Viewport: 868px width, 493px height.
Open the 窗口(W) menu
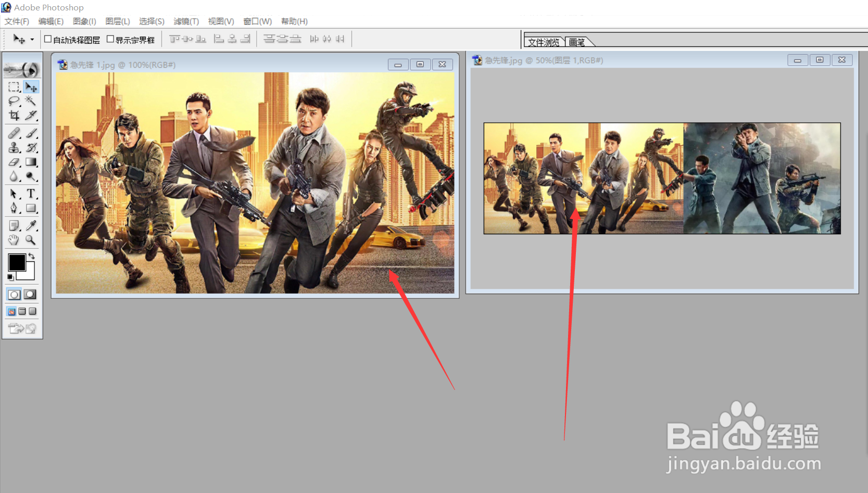click(x=258, y=21)
